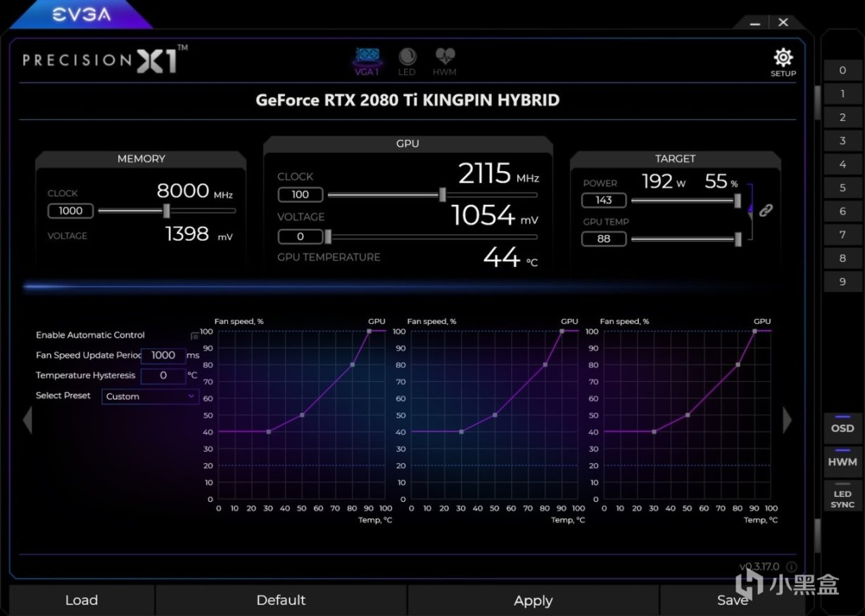Click the GPU temp target field
The width and height of the screenshot is (865, 616).
coord(604,239)
